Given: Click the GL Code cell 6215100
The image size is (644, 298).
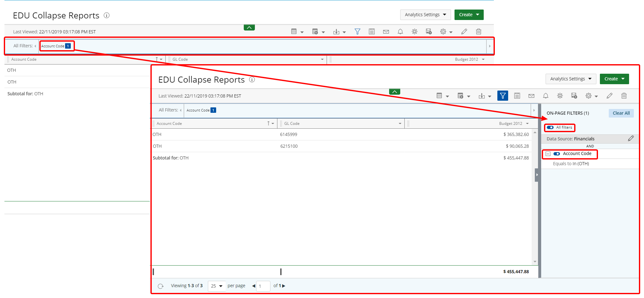Looking at the screenshot, I should point(289,146).
